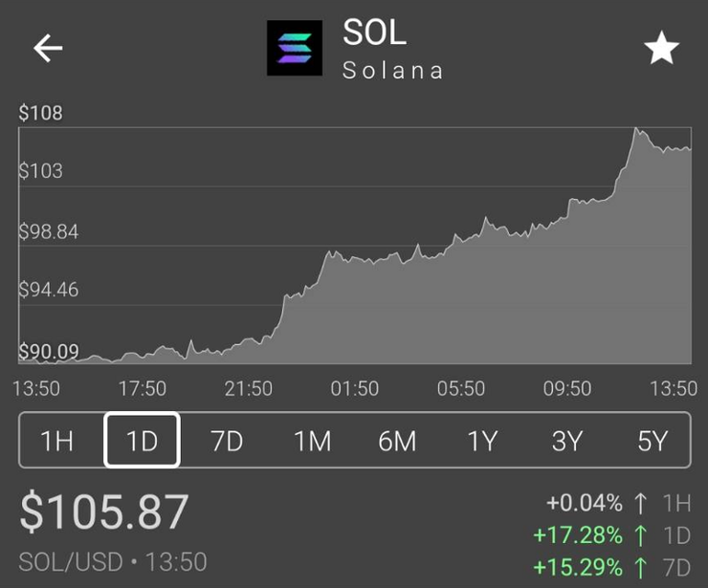Toggle the favorite star icon

point(662,49)
